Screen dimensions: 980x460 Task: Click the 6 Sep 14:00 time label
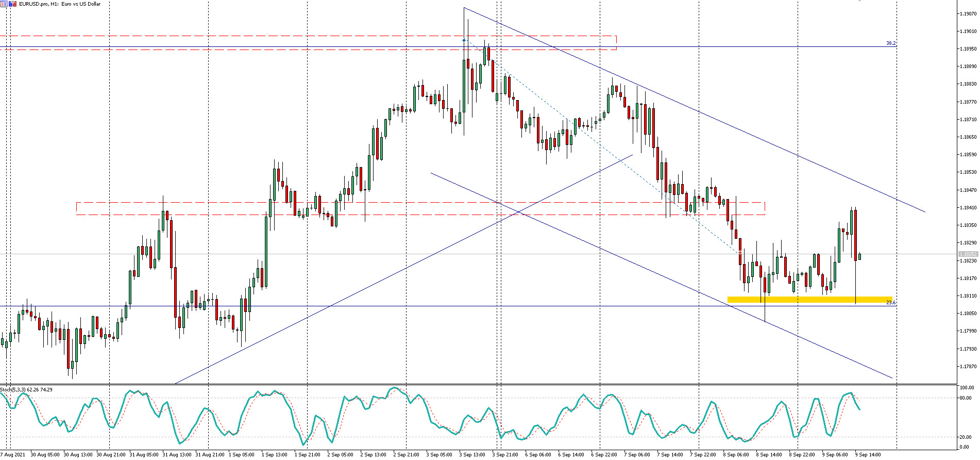coord(571,454)
